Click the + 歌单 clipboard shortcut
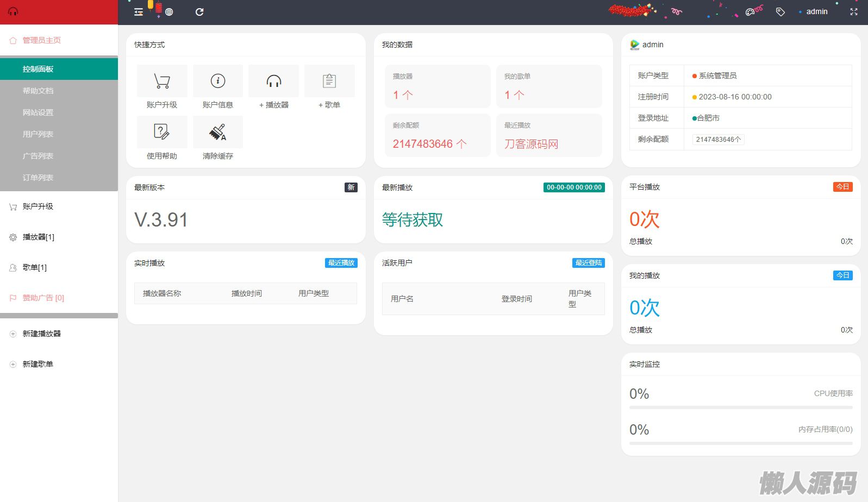Image resolution: width=868 pixels, height=502 pixels. pos(329,81)
